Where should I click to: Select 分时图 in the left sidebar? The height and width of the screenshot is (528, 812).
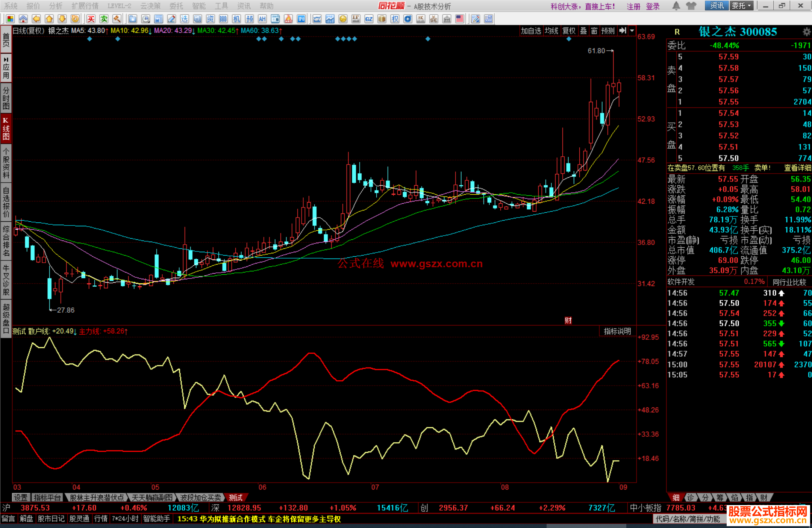[x=6, y=98]
